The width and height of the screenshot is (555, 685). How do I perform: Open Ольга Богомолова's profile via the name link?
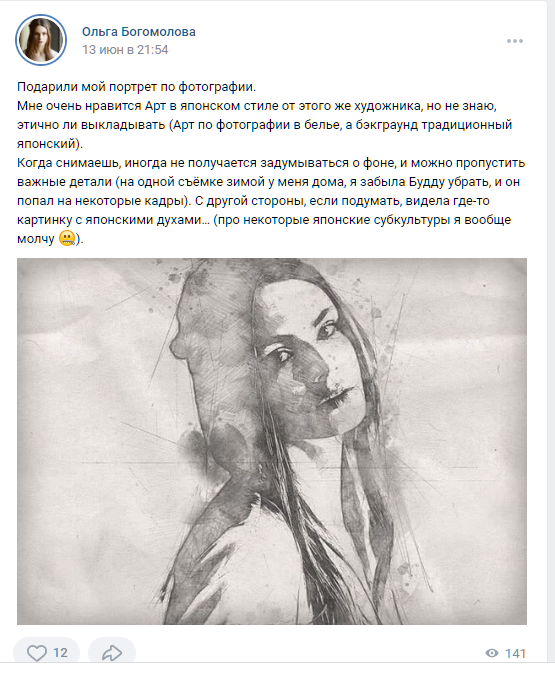[x=139, y=31]
